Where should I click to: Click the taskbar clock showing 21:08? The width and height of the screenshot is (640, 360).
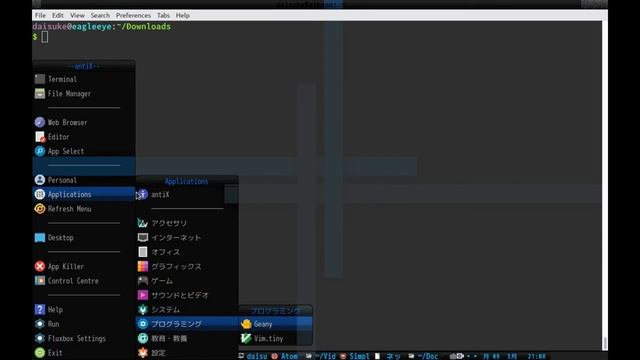point(536,356)
